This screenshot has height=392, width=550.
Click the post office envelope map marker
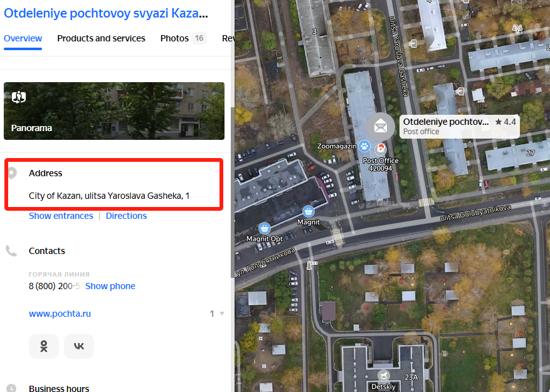(x=381, y=126)
